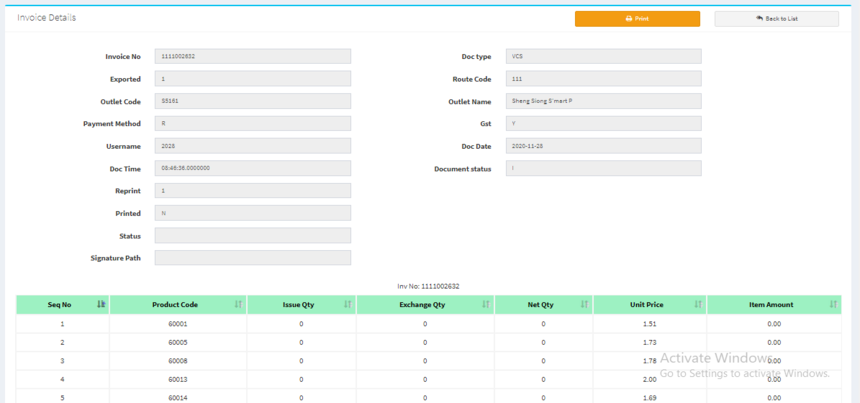This screenshot has width=860, height=403.
Task: Go back using Back to List button
Action: tap(776, 19)
